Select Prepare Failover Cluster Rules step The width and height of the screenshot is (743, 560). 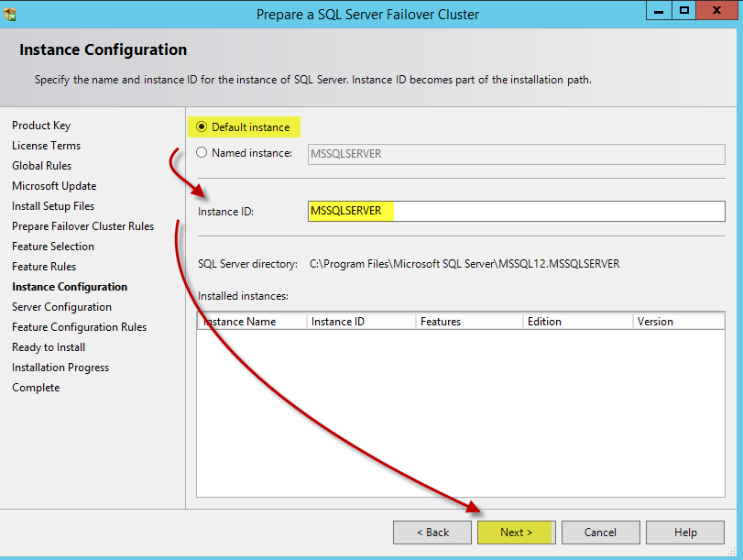[x=83, y=226]
